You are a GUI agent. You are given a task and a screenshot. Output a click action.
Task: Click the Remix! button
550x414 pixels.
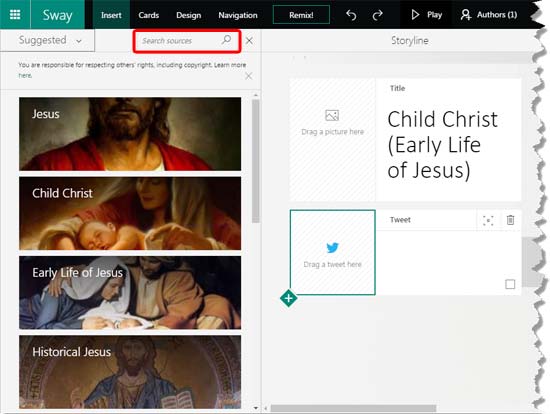click(301, 15)
